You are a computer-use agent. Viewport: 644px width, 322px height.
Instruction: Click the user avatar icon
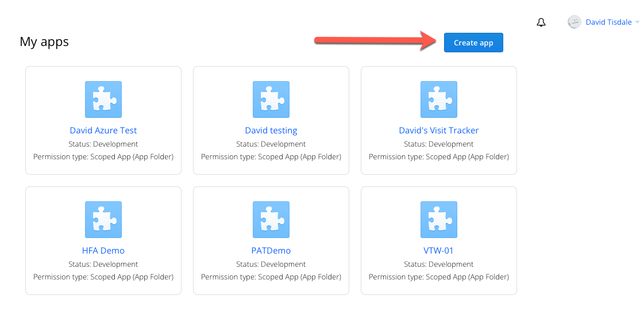[574, 22]
